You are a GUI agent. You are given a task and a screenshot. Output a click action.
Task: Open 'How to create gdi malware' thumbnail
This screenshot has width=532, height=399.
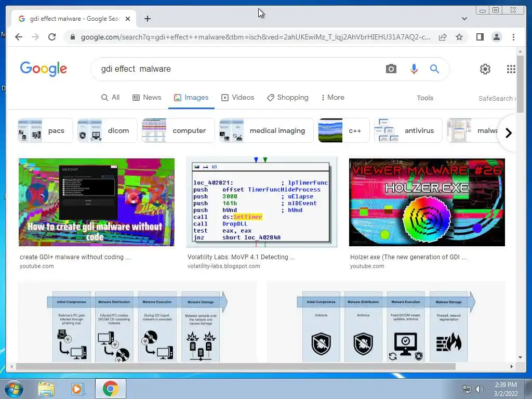click(x=97, y=202)
